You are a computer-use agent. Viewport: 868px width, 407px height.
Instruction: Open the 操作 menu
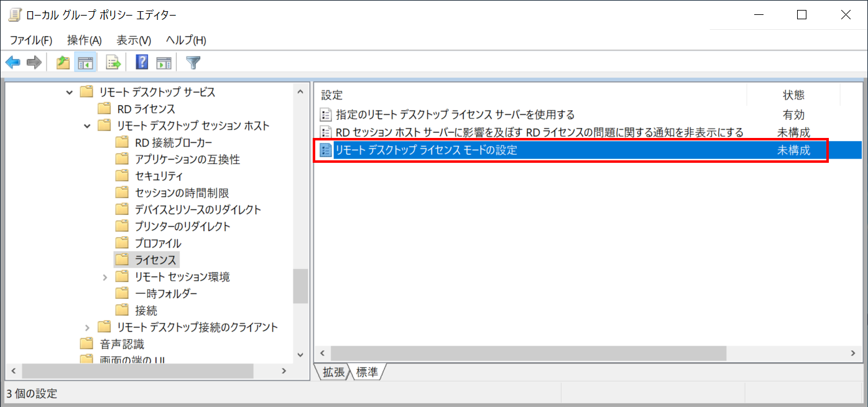coord(84,40)
